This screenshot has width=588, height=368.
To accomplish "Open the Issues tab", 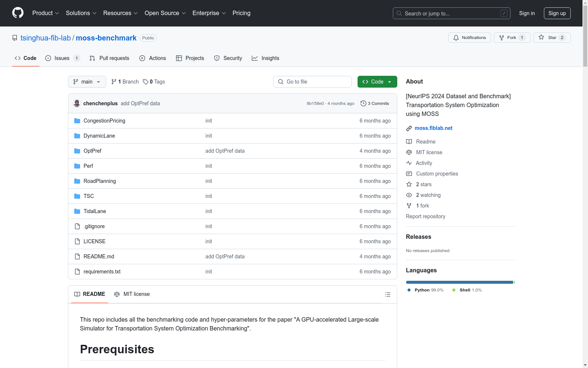I will pos(62,58).
